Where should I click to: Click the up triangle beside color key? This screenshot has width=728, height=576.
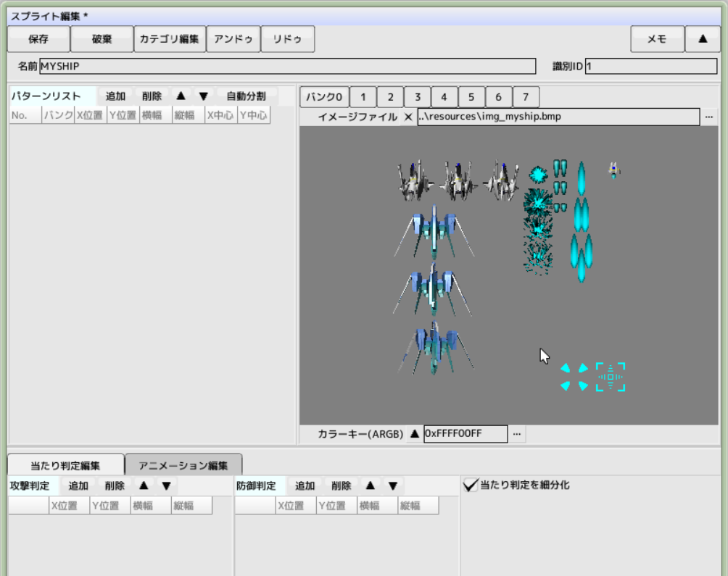click(x=415, y=434)
